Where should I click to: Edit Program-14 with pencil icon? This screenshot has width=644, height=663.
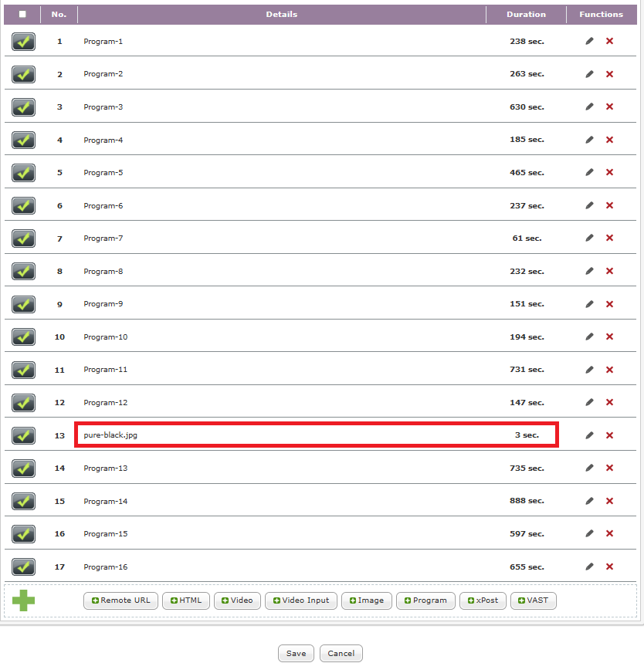(x=589, y=501)
